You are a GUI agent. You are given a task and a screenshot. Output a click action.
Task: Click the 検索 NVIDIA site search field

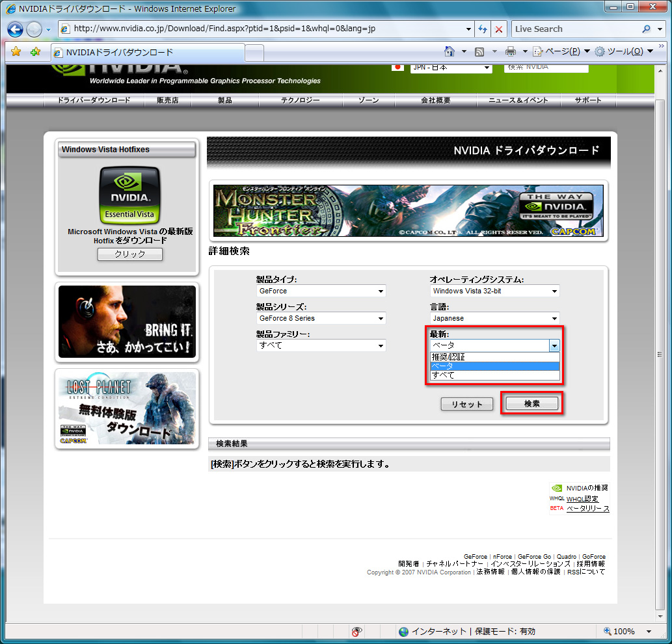point(546,67)
